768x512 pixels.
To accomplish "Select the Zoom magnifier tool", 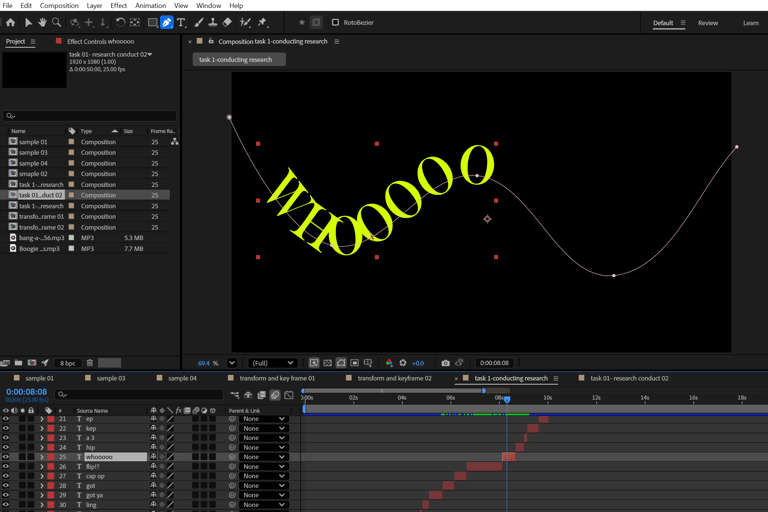I will click(56, 22).
